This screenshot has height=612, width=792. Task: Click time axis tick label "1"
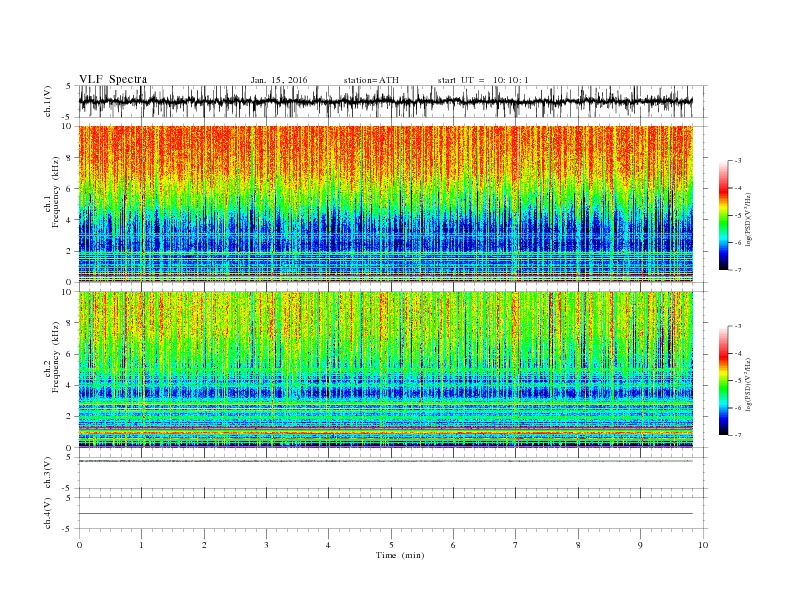point(141,545)
